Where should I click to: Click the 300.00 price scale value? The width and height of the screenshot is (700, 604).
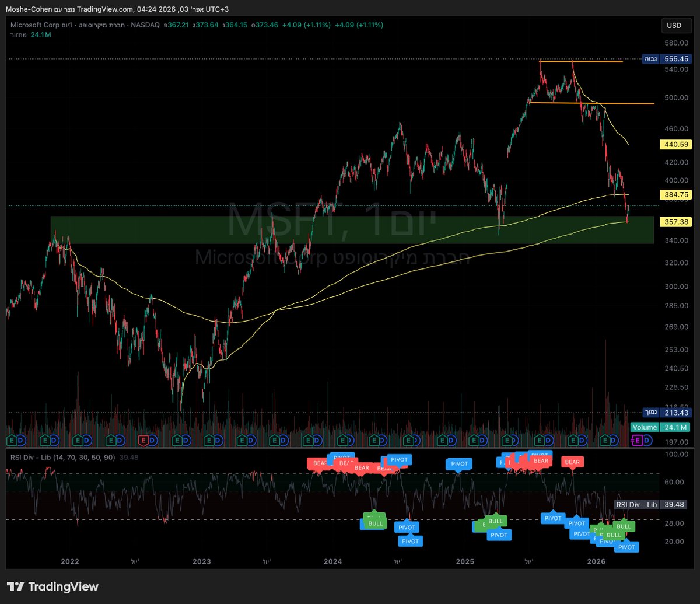pyautogui.click(x=675, y=287)
